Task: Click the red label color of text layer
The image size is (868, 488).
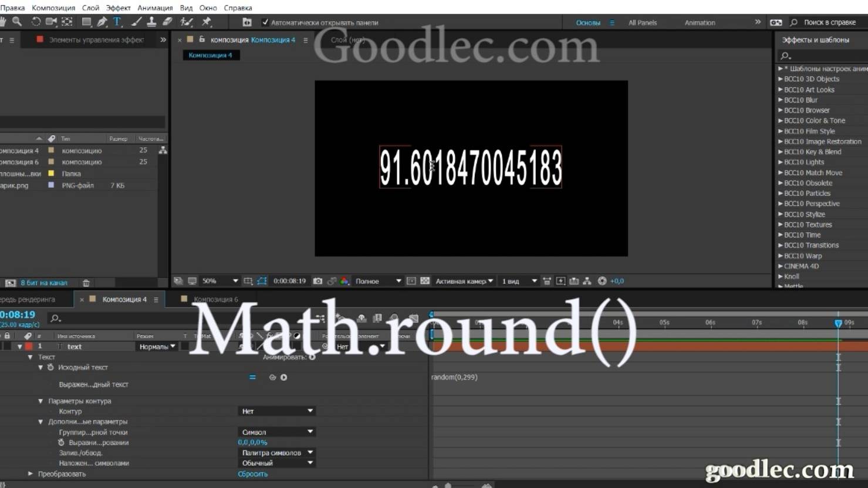Action: pos(28,347)
